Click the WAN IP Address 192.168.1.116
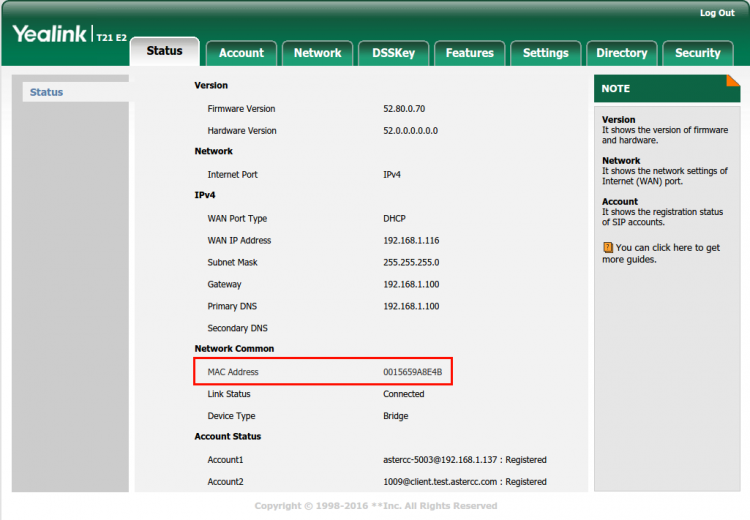Viewport: 750px width, 520px height. [411, 241]
